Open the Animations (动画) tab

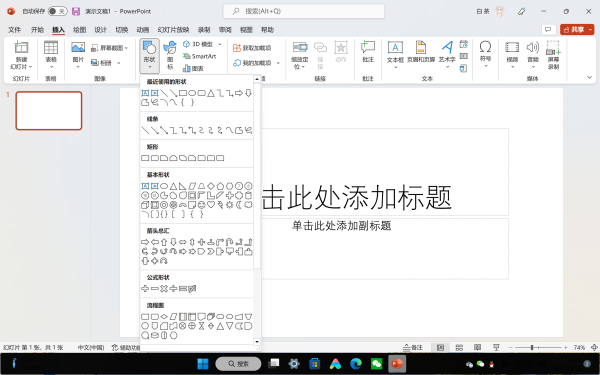pyautogui.click(x=143, y=30)
